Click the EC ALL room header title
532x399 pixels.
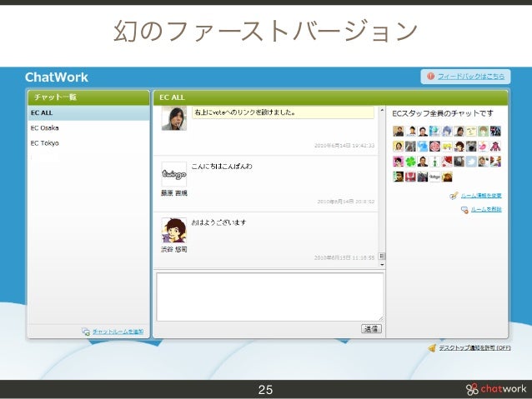(172, 97)
